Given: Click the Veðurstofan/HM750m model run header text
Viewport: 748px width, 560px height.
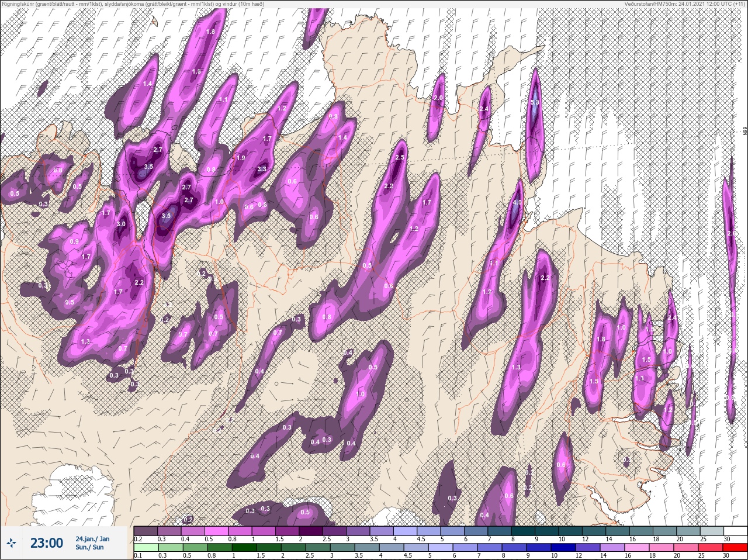Looking at the screenshot, I should click(685, 4).
